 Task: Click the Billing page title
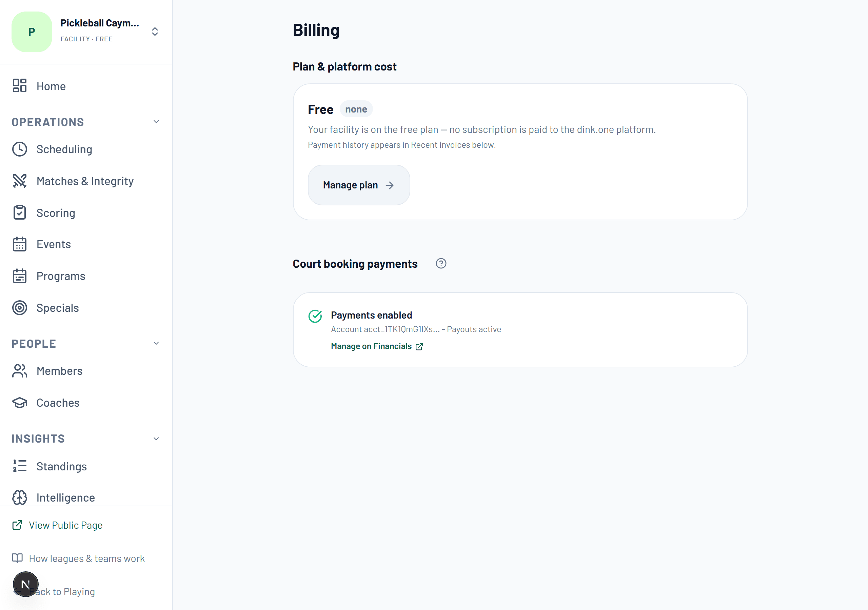pos(316,30)
